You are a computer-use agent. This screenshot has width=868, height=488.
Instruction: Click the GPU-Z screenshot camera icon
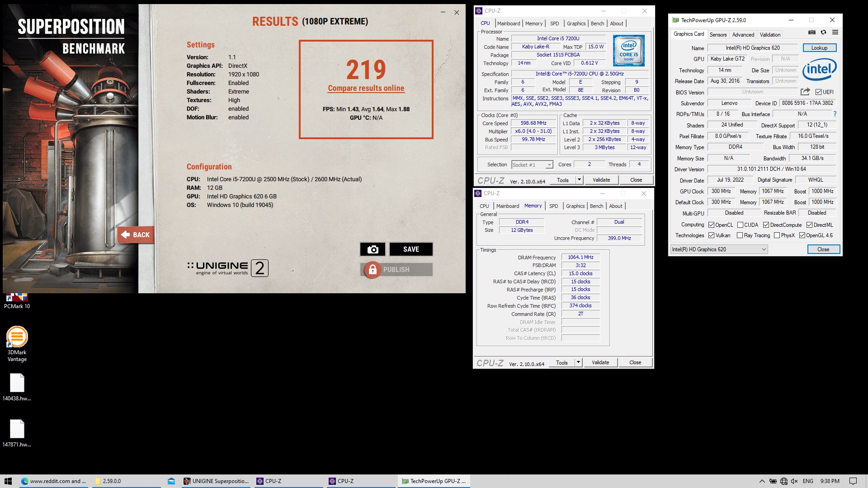(x=812, y=32)
